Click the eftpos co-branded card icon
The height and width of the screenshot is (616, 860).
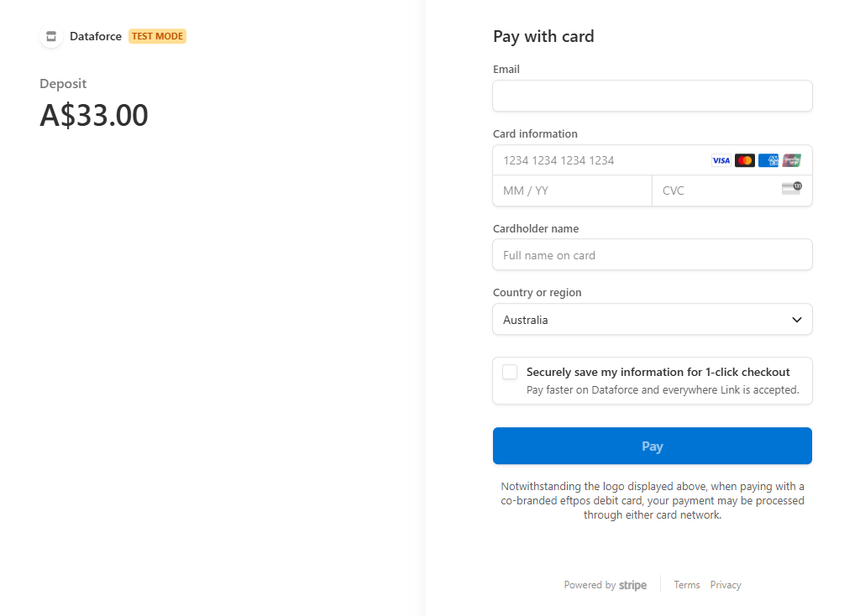[x=790, y=159]
